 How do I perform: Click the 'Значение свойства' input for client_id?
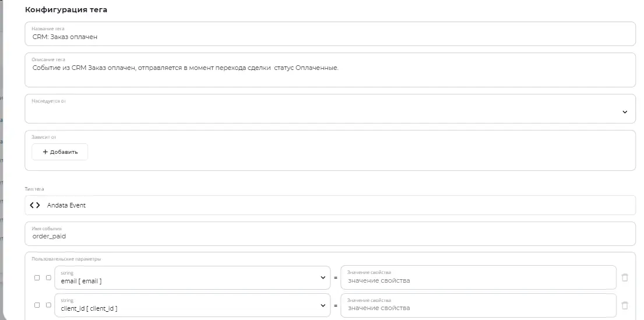[x=478, y=305]
